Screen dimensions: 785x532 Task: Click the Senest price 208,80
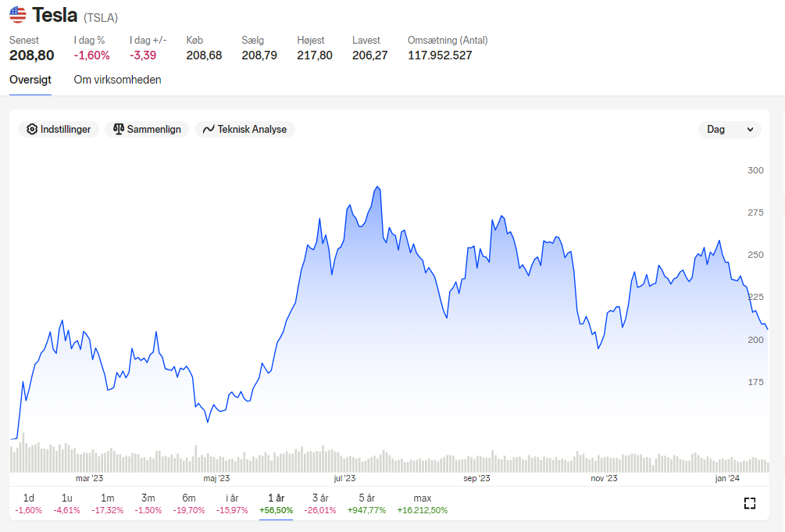[x=31, y=55]
